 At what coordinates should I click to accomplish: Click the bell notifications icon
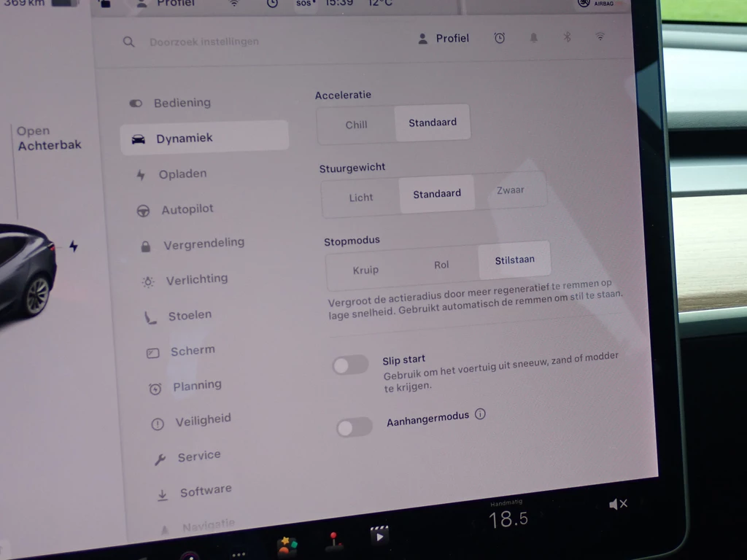coord(533,38)
